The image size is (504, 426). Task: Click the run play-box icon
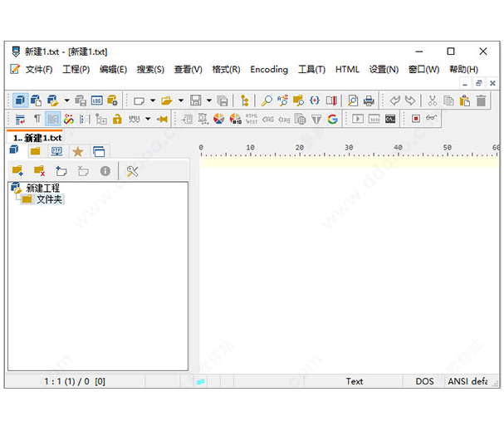tap(358, 119)
